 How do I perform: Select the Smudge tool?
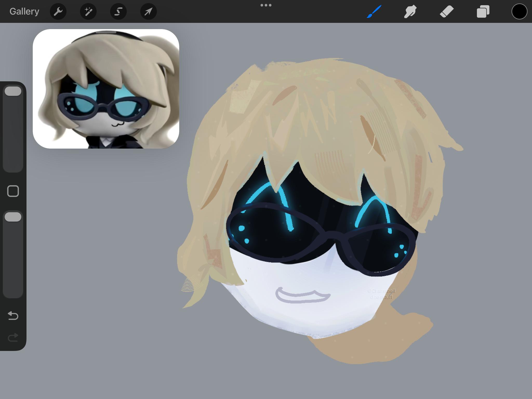click(410, 11)
